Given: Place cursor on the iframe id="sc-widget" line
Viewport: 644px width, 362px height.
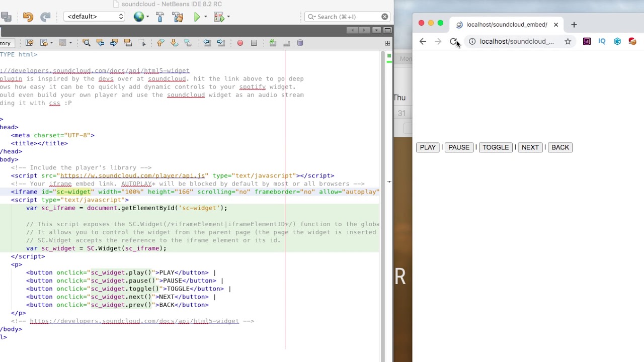Looking at the screenshot, I should [190, 192].
